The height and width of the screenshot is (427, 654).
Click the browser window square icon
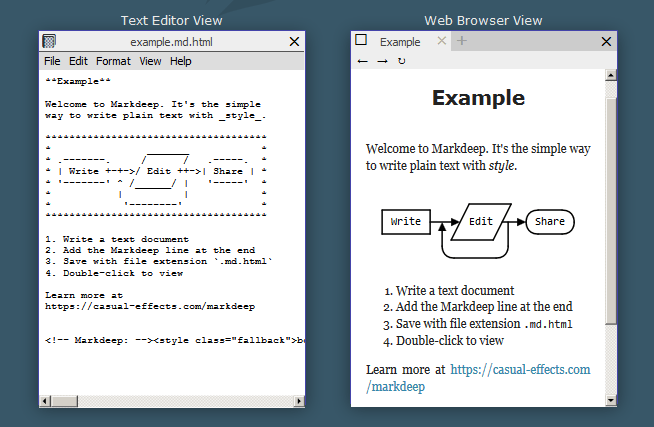click(361, 41)
